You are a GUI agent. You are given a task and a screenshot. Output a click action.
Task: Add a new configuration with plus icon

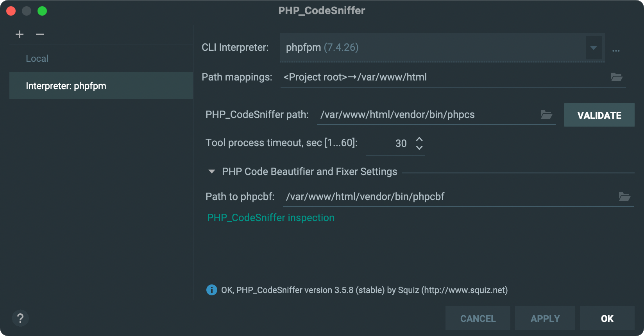tap(20, 34)
